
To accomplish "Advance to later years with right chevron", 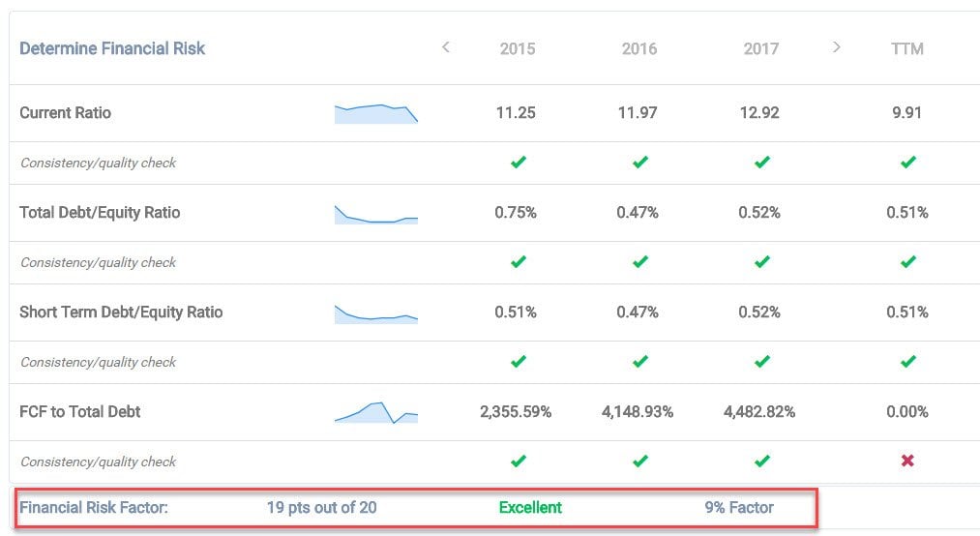I will [x=837, y=47].
